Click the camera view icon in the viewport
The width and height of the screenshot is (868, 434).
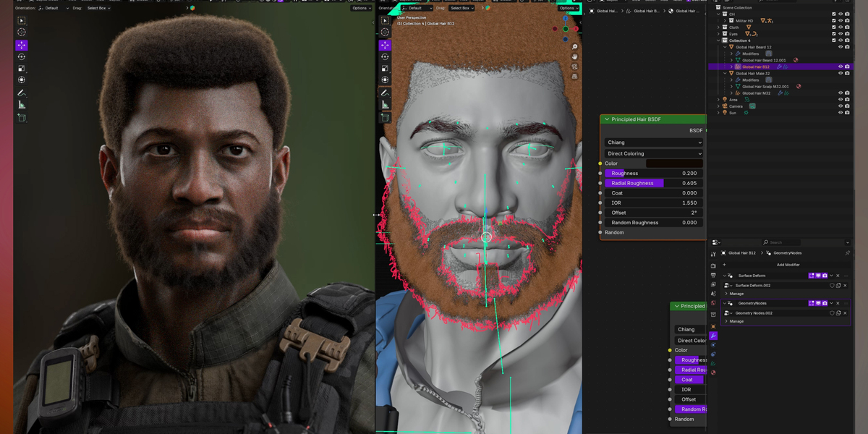coord(574,66)
